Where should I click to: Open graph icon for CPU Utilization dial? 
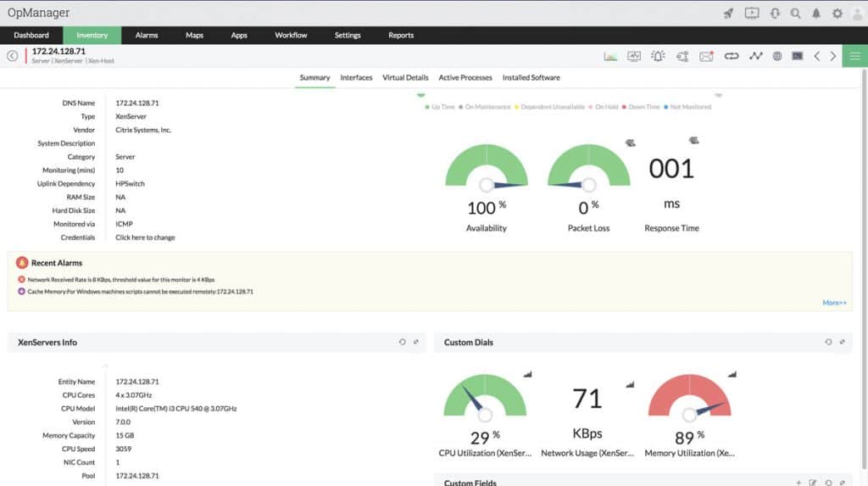(527, 375)
